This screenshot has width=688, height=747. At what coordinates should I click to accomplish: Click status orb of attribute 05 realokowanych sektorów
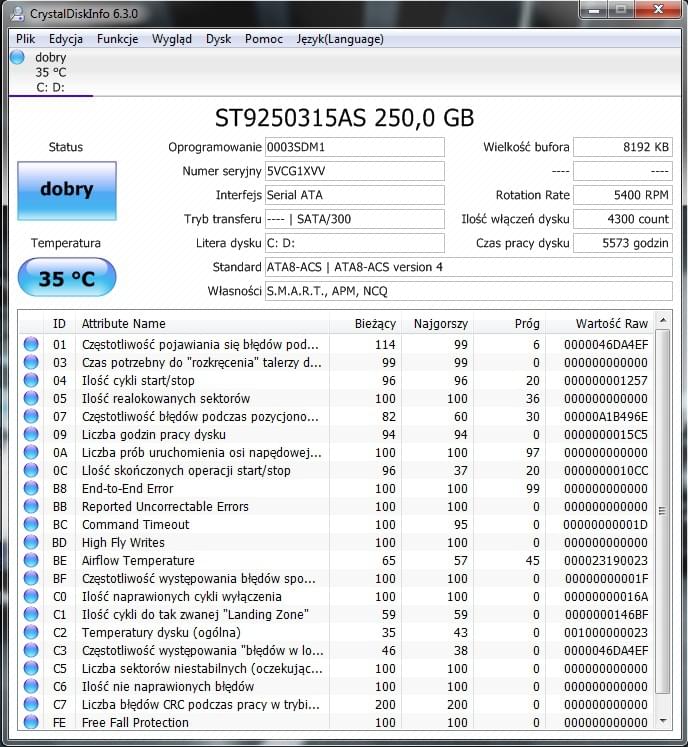tap(31, 398)
